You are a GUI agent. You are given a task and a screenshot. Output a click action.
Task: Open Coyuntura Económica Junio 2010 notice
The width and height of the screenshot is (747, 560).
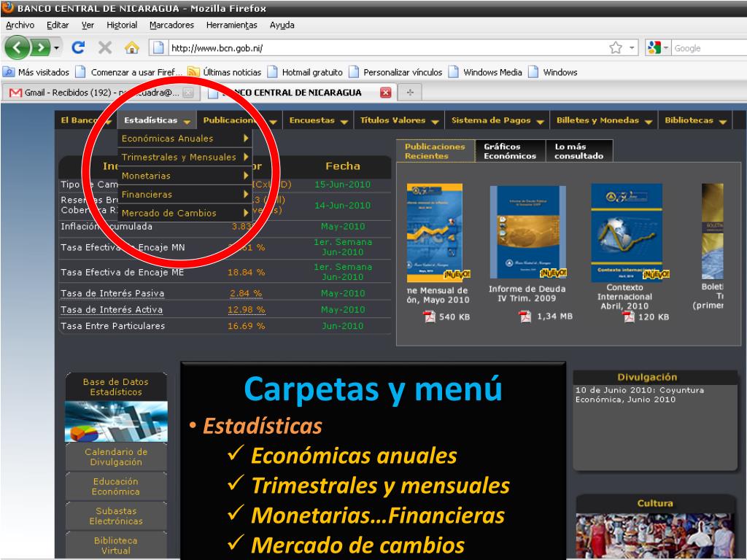(x=639, y=394)
